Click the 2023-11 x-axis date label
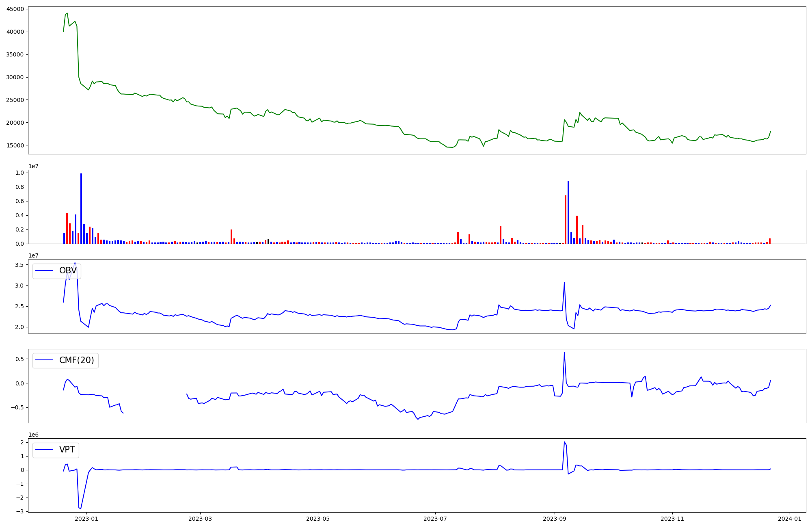Screen dimensions: 812x528 tap(672, 518)
